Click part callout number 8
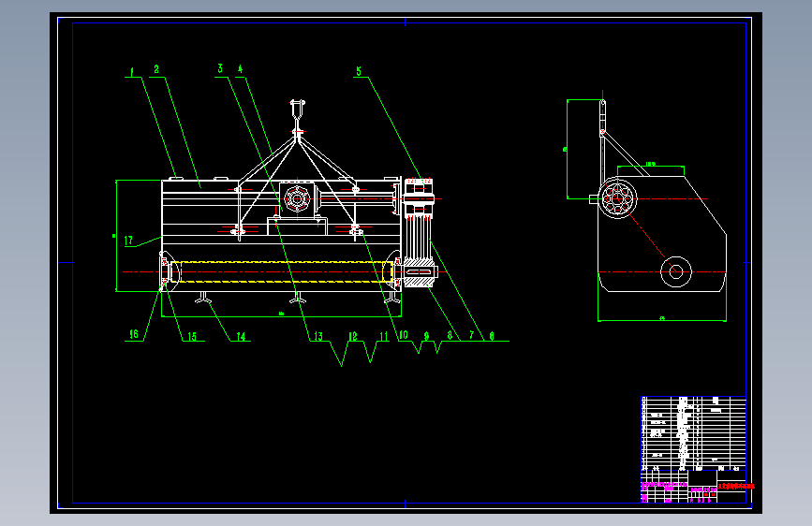 coord(450,335)
